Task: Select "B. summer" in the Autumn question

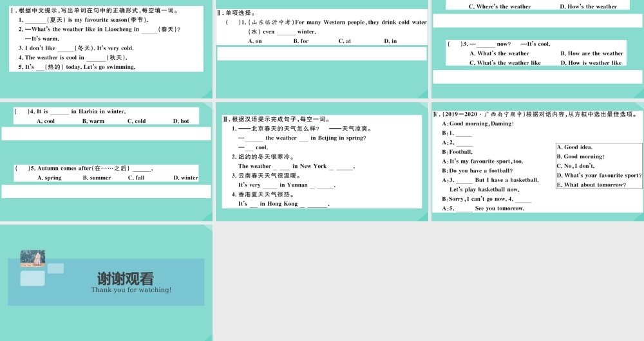Action: 97,178
